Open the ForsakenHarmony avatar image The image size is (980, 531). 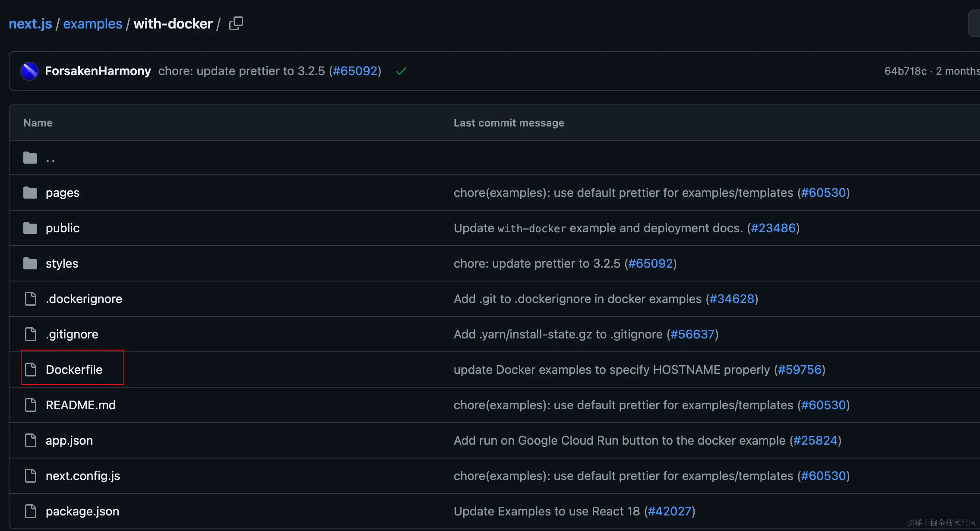pos(29,71)
